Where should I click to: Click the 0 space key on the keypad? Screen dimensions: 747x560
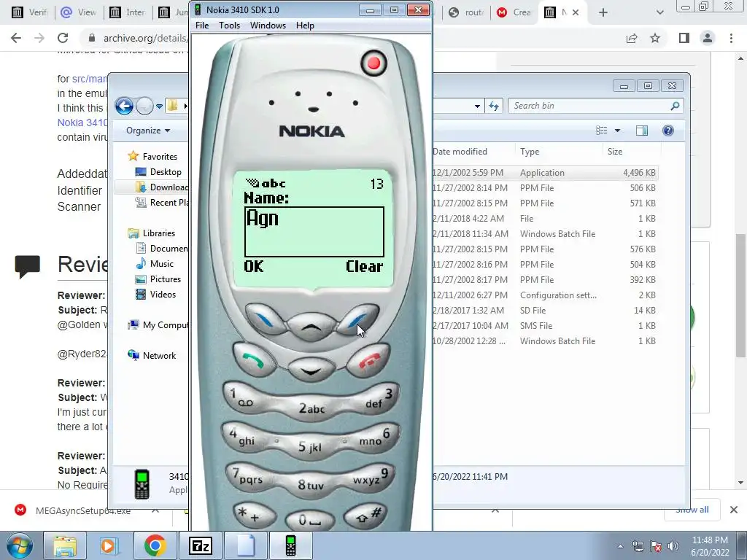point(309,521)
